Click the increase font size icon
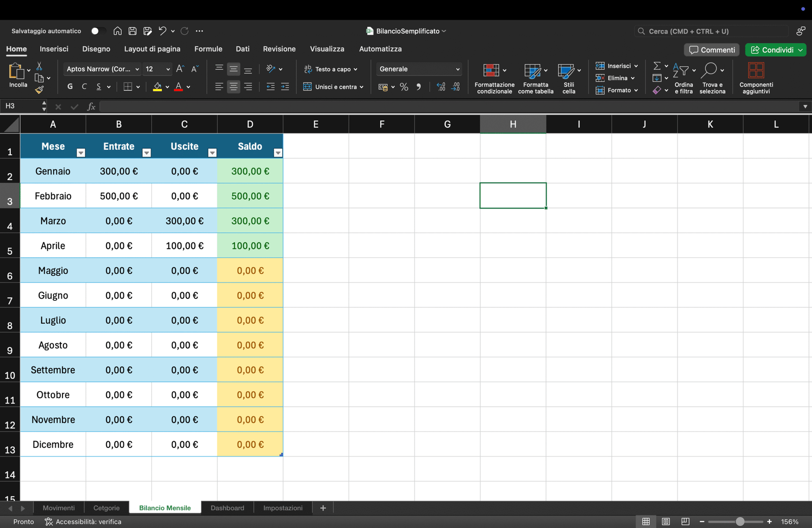The width and height of the screenshot is (812, 528). [180, 69]
